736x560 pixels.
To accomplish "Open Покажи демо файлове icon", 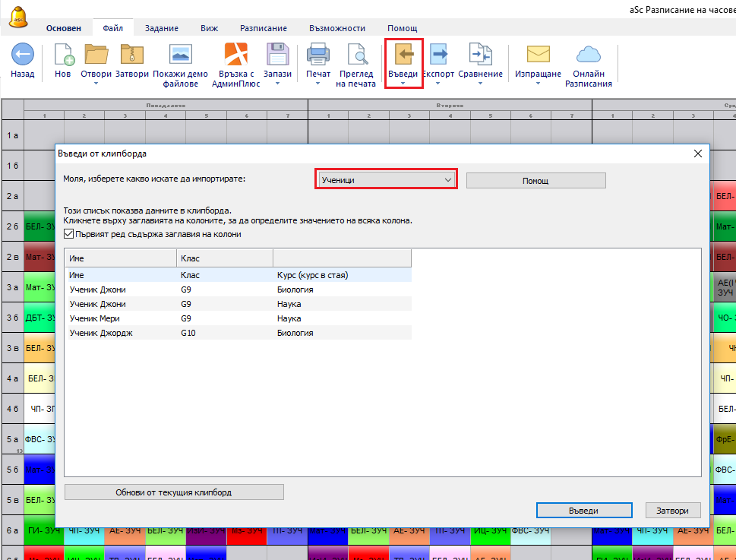I will coord(180,55).
